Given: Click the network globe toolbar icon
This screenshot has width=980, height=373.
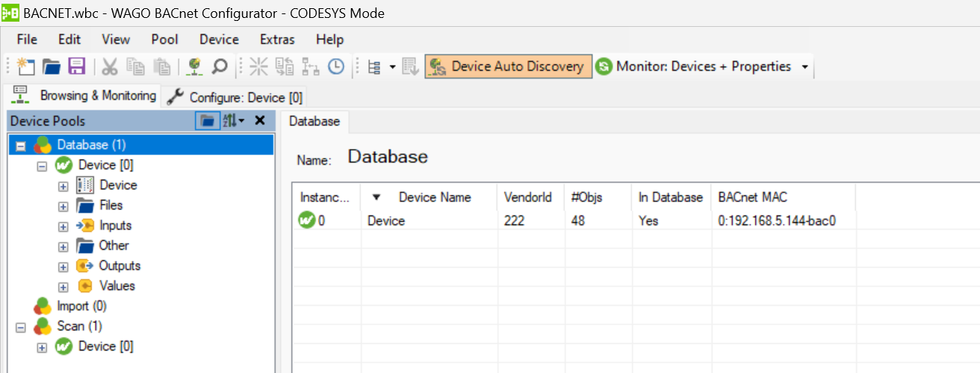Looking at the screenshot, I should 194,66.
